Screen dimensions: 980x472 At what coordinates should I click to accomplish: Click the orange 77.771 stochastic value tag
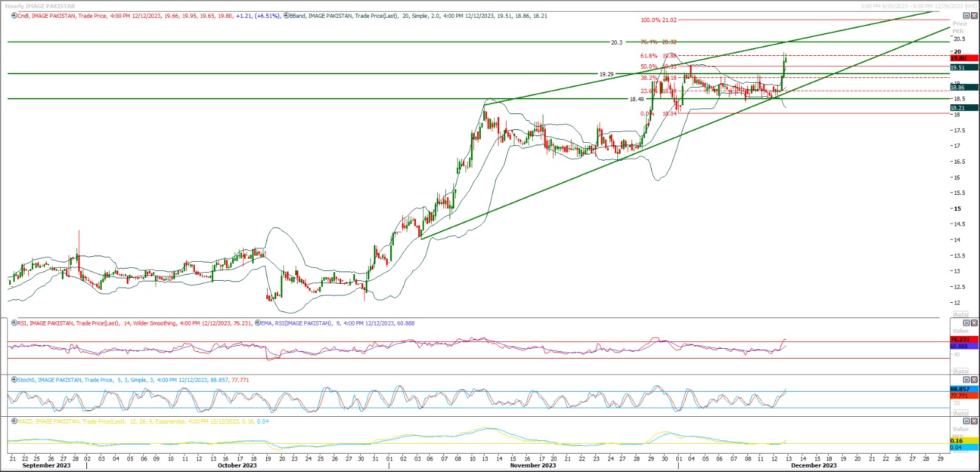click(x=963, y=396)
